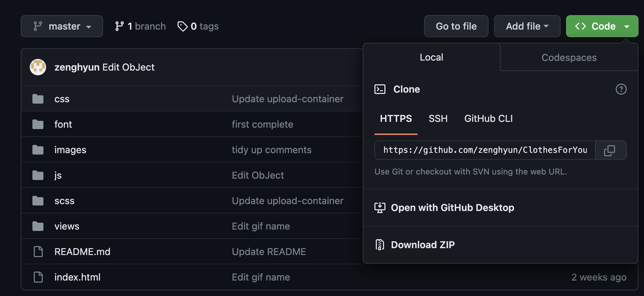Screen dimensions: 644x296
Task: Open the js folder
Action: (x=58, y=176)
